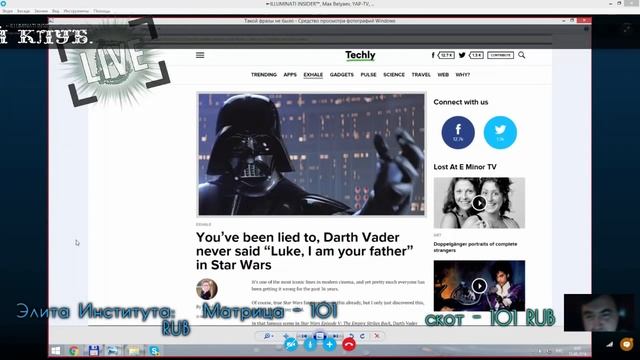Click the Facebook like count badge

point(446,55)
